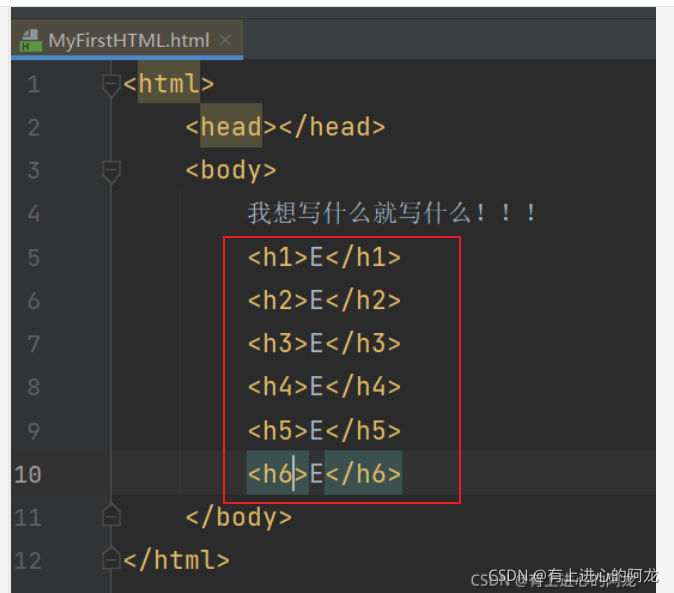Click the highlighted <h6>E</h6> line

click(x=325, y=474)
